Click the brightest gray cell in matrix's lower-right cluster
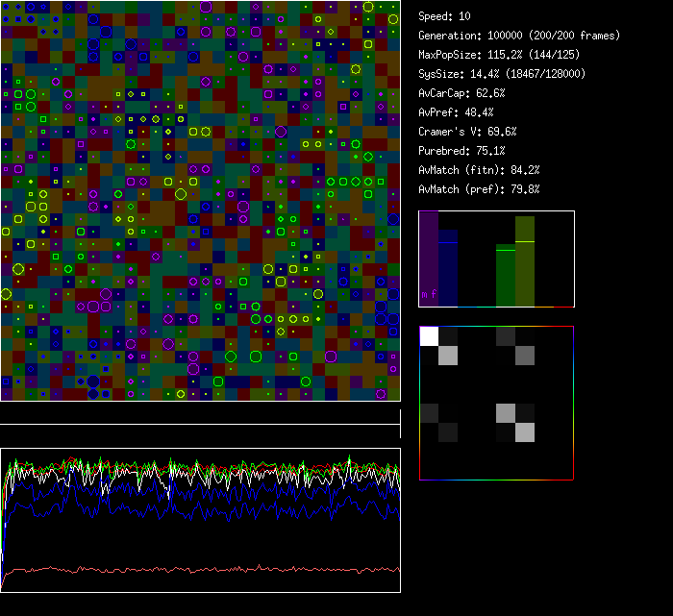This screenshot has width=673, height=616. pos(524,432)
